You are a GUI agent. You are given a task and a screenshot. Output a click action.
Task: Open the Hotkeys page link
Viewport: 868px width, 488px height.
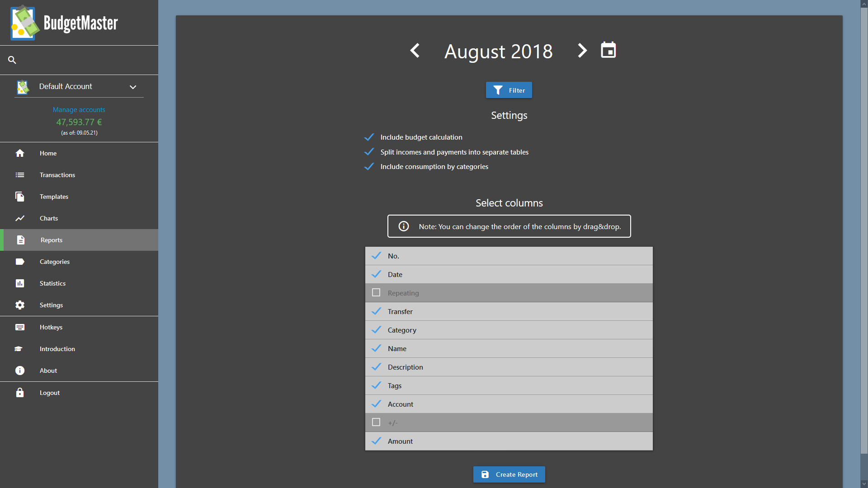pyautogui.click(x=79, y=327)
